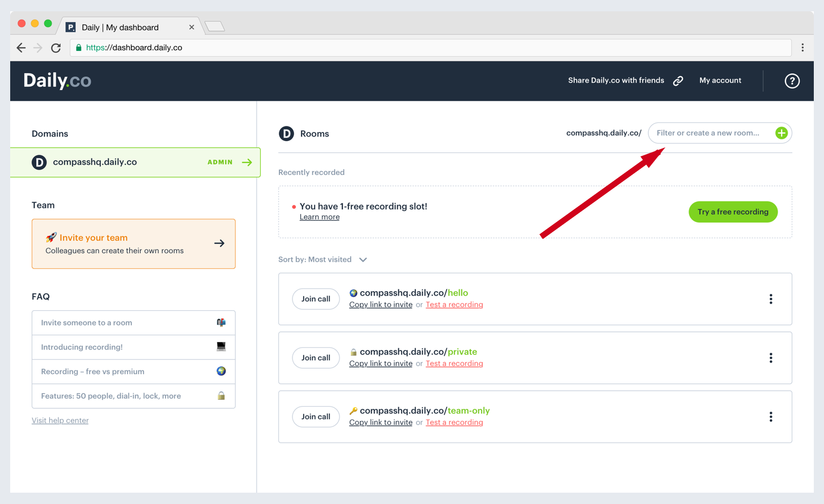This screenshot has height=504, width=824.
Task: Click browser forward arrow
Action: pos(38,48)
